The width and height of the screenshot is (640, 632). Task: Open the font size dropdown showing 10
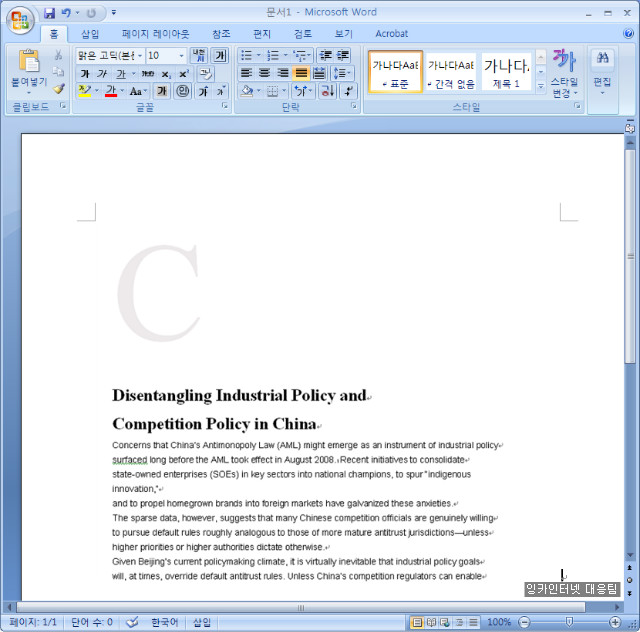pos(181,56)
